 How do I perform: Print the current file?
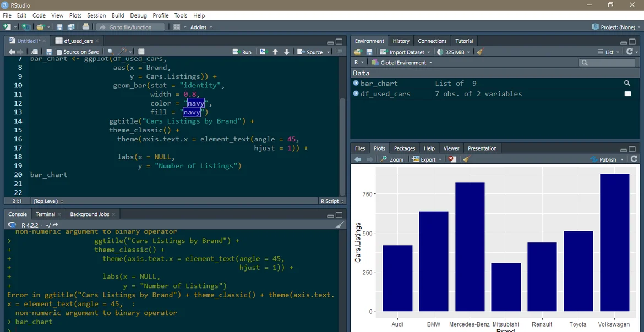[86, 27]
